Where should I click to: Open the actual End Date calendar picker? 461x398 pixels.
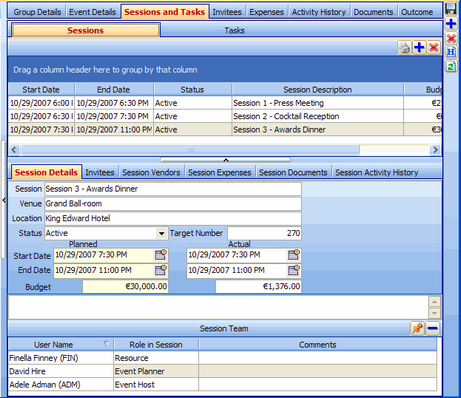[x=294, y=270]
